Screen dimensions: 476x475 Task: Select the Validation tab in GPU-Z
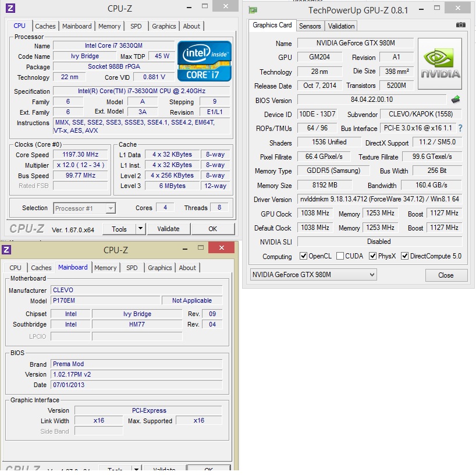pyautogui.click(x=341, y=26)
